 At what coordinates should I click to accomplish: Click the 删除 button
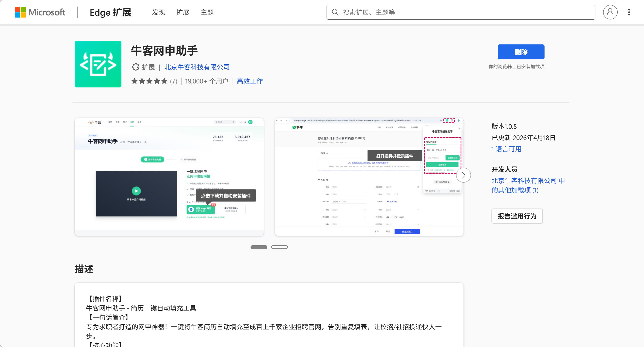point(521,52)
